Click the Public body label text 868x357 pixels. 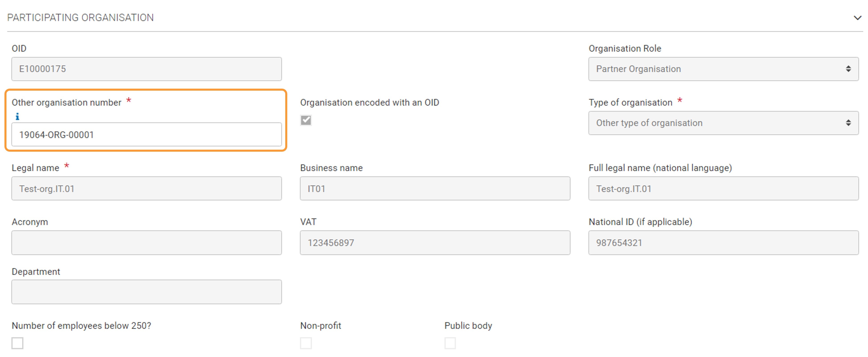tap(468, 326)
